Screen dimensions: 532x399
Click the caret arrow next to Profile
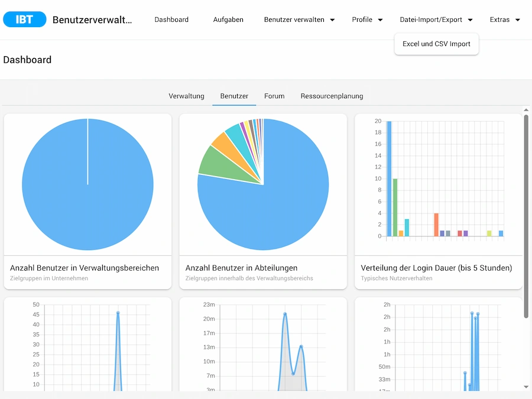click(380, 20)
